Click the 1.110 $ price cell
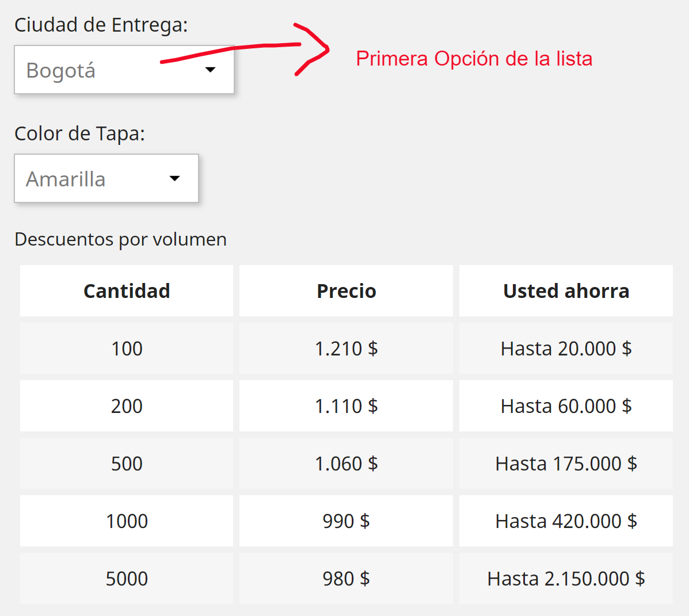 (x=347, y=405)
